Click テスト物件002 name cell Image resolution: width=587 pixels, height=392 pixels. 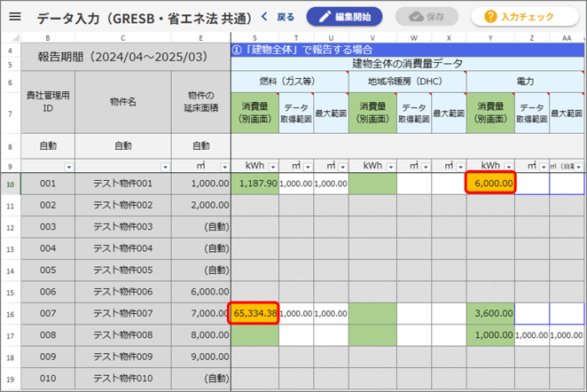pos(123,205)
